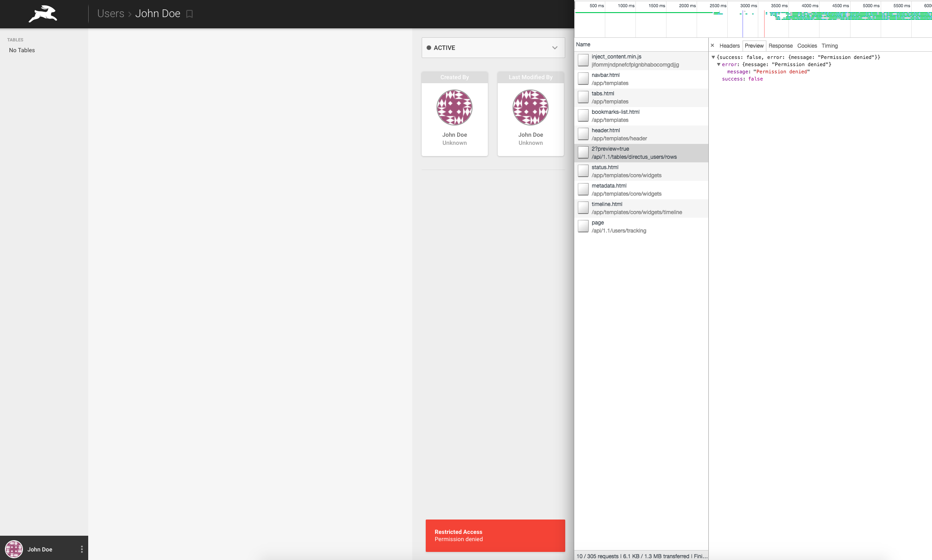The height and width of the screenshot is (560, 932).
Task: Dismiss the Restricted Access notification
Action: tap(495, 535)
